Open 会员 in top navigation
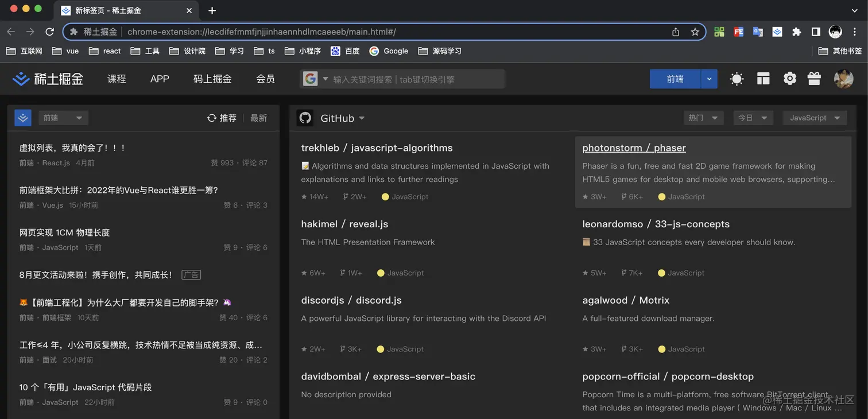This screenshot has width=868, height=419. tap(265, 79)
